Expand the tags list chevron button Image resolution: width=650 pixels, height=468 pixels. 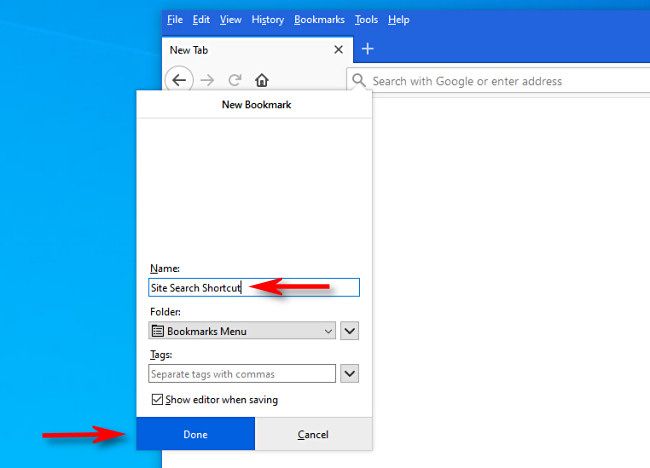pos(349,373)
